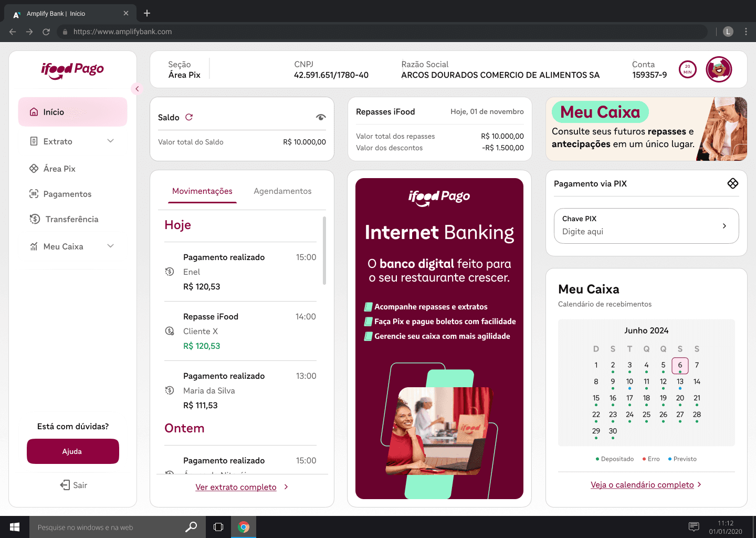Click the R$ 10.000,00 Saldo value

pos(304,142)
